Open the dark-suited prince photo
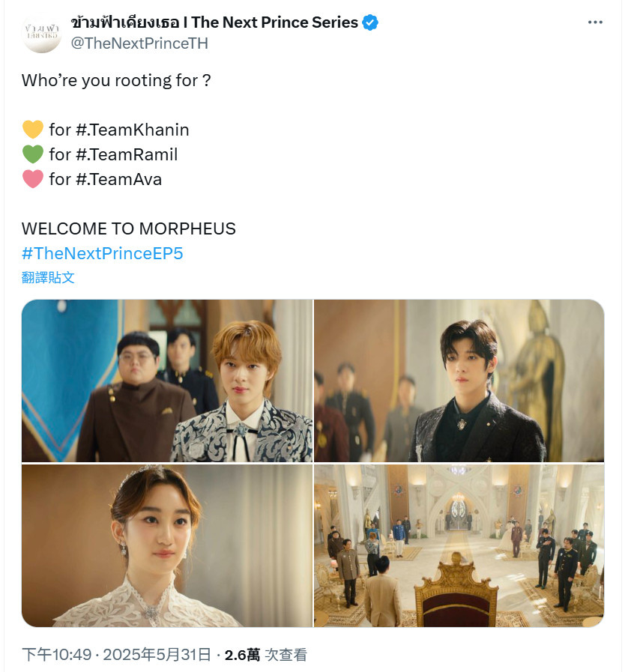The width and height of the screenshot is (625, 672). [x=459, y=381]
